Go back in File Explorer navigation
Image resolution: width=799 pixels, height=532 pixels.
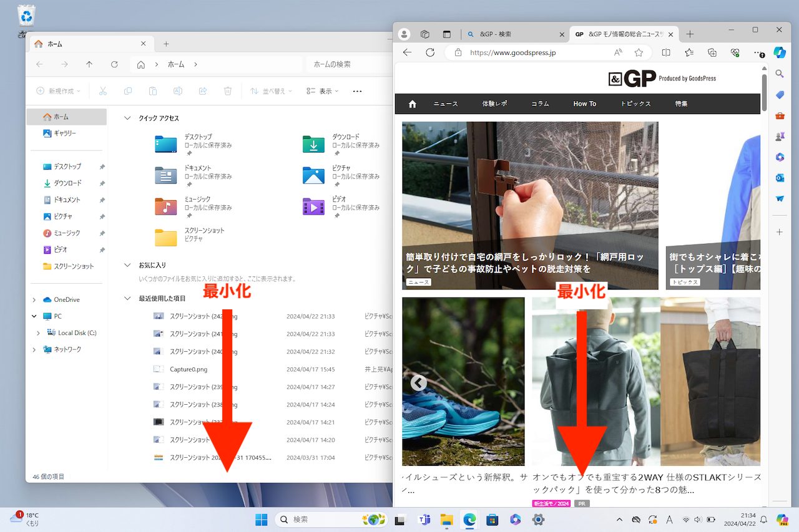(x=39, y=64)
